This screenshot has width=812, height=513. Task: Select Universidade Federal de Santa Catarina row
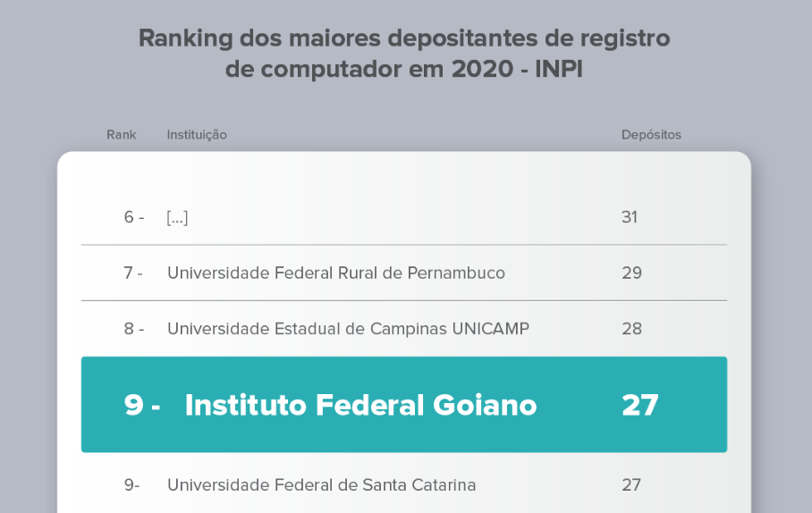(404, 485)
